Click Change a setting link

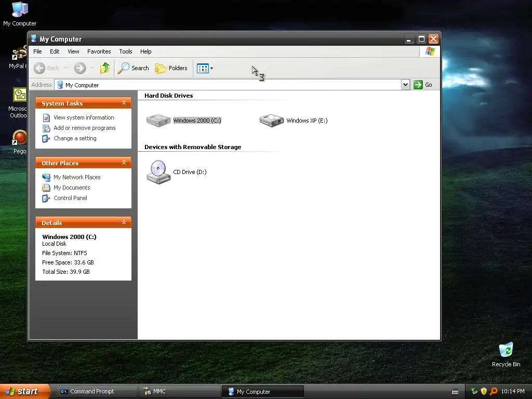tap(75, 138)
